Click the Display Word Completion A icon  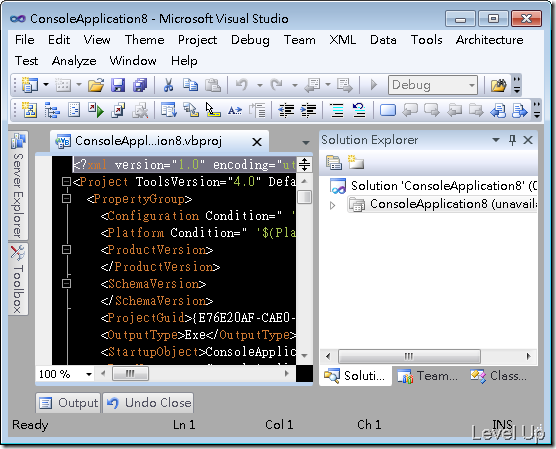235,110
